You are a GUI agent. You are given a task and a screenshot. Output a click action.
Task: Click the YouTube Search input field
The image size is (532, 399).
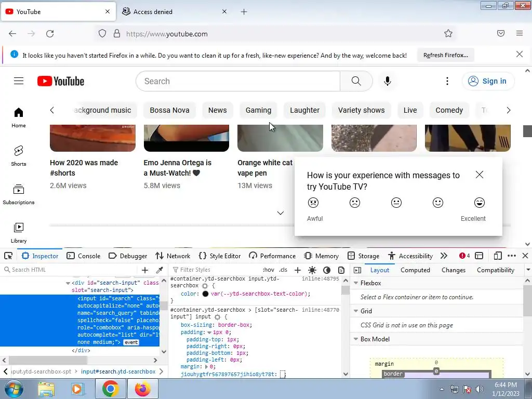(x=238, y=81)
